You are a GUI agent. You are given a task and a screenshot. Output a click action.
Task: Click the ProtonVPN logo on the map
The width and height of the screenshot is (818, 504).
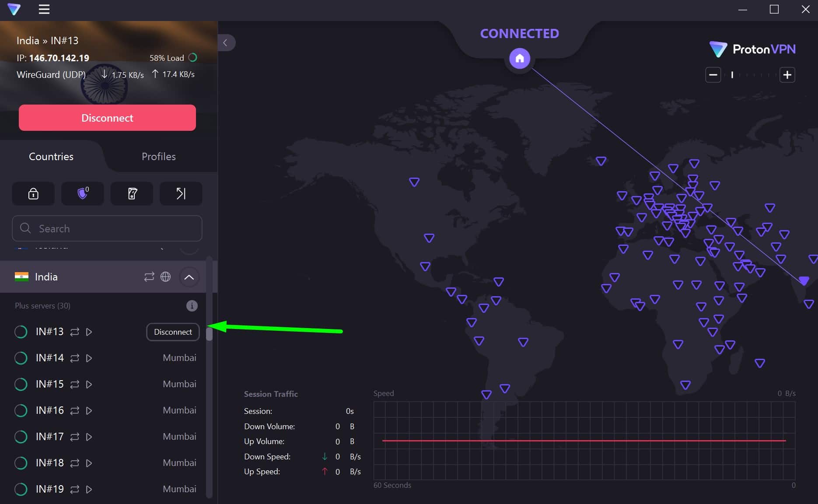[752, 49]
